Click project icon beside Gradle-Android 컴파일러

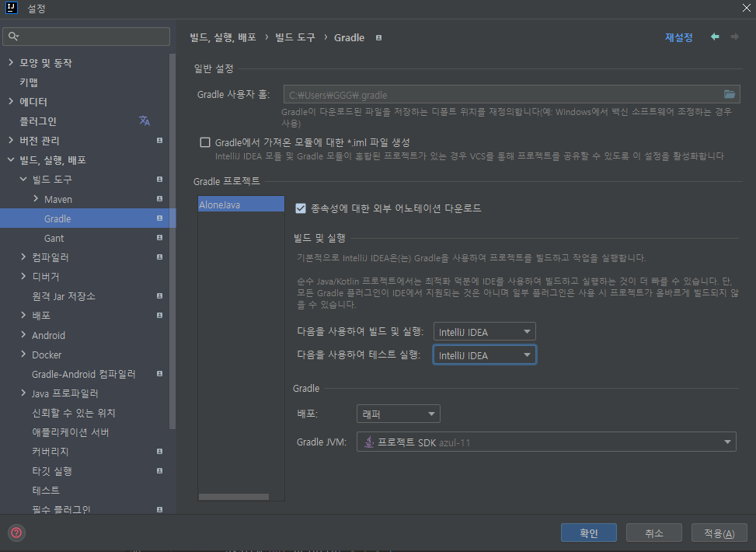pyautogui.click(x=159, y=373)
